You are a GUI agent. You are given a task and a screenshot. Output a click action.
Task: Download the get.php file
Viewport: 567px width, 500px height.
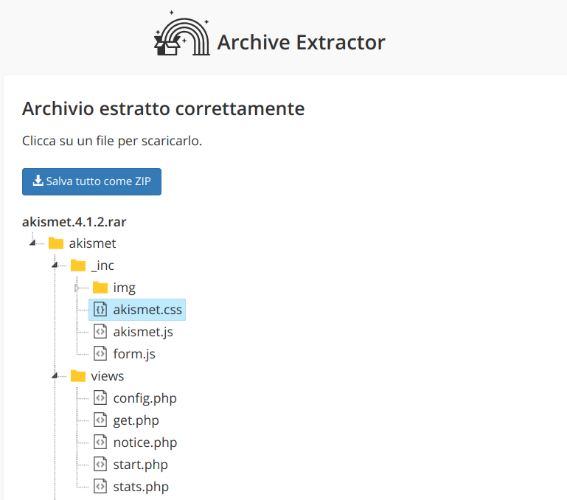coord(136,420)
